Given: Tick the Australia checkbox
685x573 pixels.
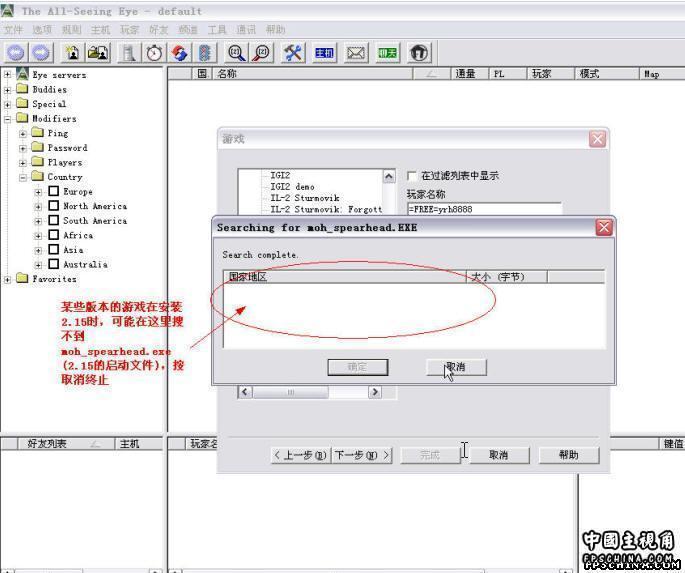Looking at the screenshot, I should coord(54,264).
